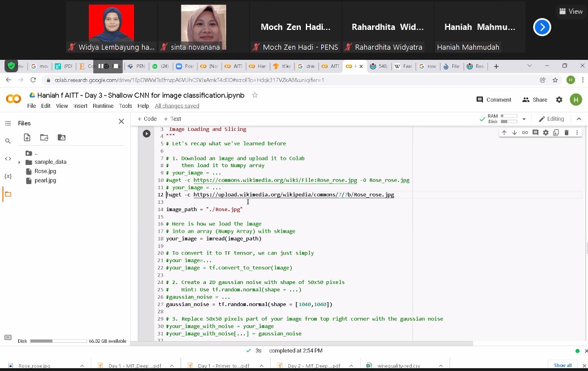Expand the sample_data folder
Image resolution: width=588 pixels, height=371 pixels.
pos(19,162)
